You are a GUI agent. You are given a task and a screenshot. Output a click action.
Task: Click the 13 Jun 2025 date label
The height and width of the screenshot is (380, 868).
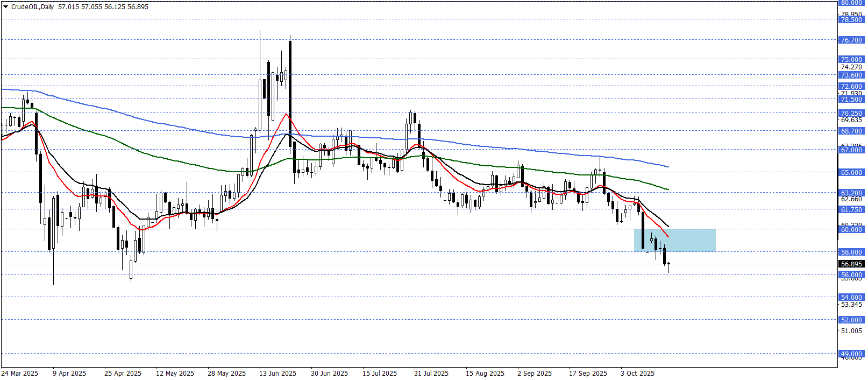pos(278,374)
